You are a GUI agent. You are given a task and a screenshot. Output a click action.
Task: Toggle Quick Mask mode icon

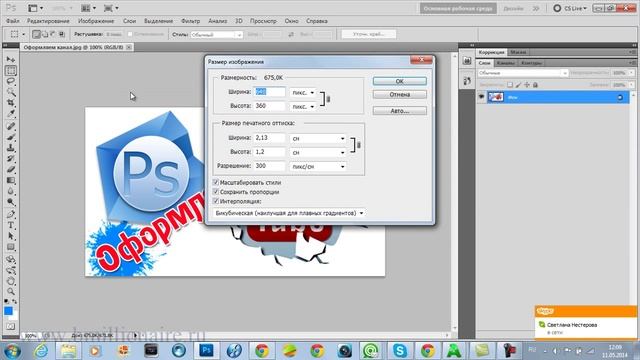10,327
